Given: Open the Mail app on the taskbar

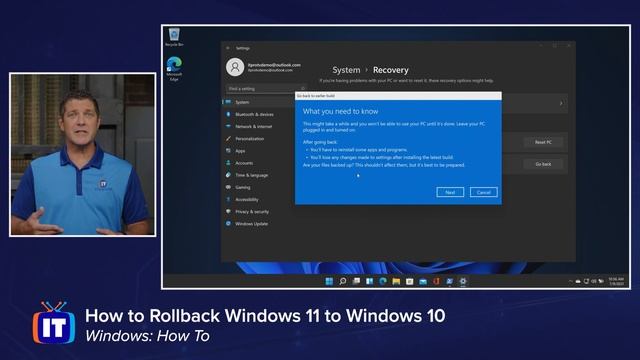Looking at the screenshot, I should [423, 281].
